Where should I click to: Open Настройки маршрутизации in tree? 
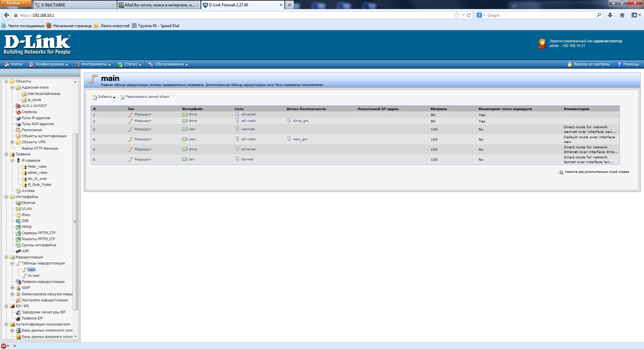(45, 300)
